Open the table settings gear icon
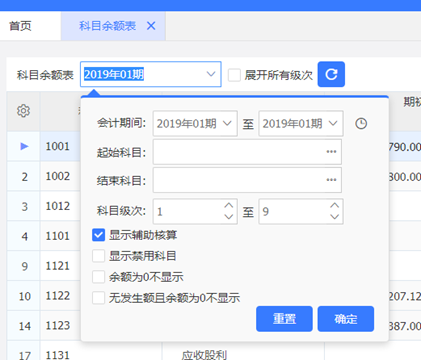Image resolution: width=421 pixels, height=360 pixels. point(23,111)
